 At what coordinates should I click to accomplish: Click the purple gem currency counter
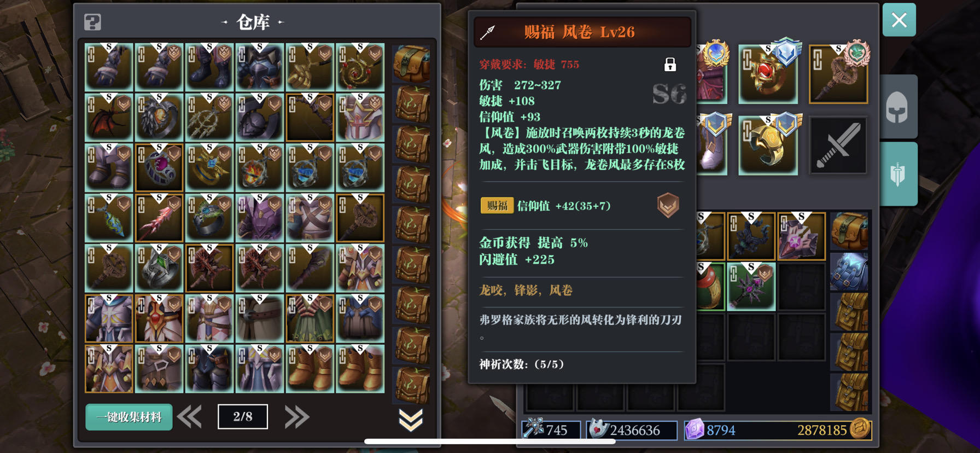click(711, 430)
